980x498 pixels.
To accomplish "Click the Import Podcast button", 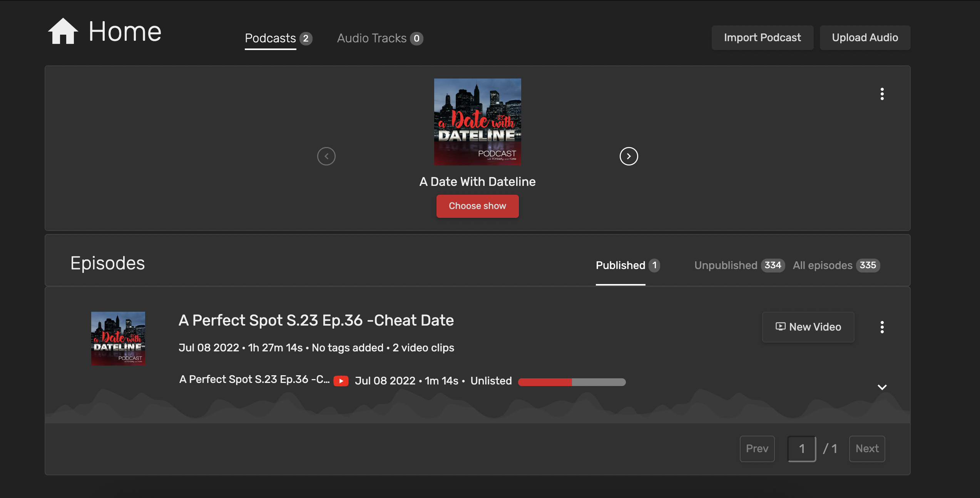I will point(762,38).
